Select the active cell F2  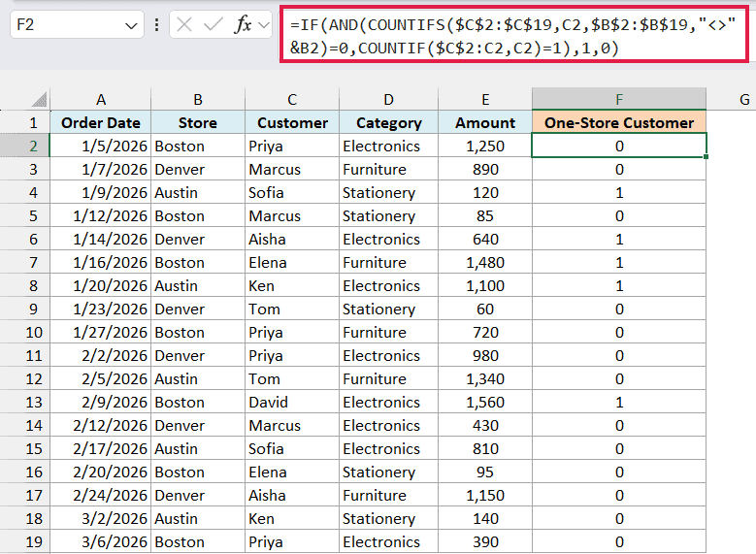[619, 146]
